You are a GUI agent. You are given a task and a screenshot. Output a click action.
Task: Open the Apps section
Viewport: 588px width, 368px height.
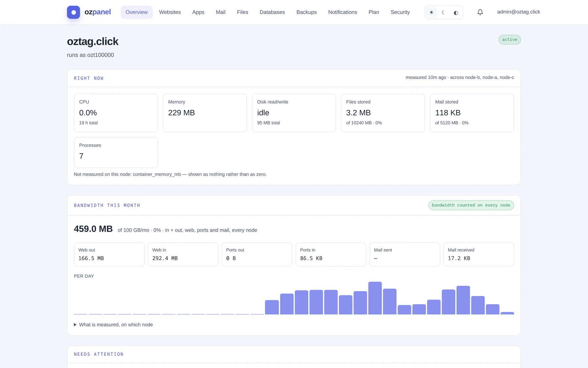[x=198, y=12]
